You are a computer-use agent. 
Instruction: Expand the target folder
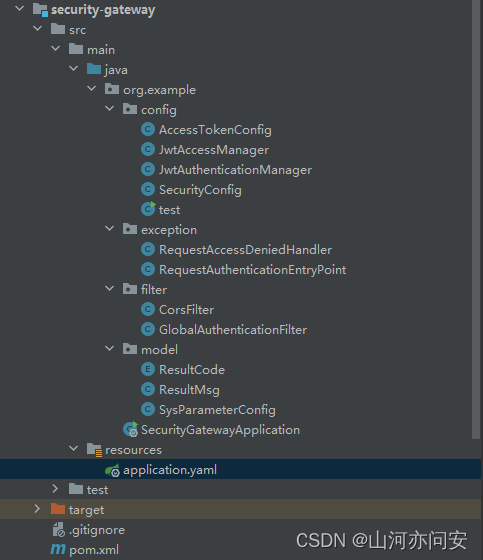click(x=37, y=509)
